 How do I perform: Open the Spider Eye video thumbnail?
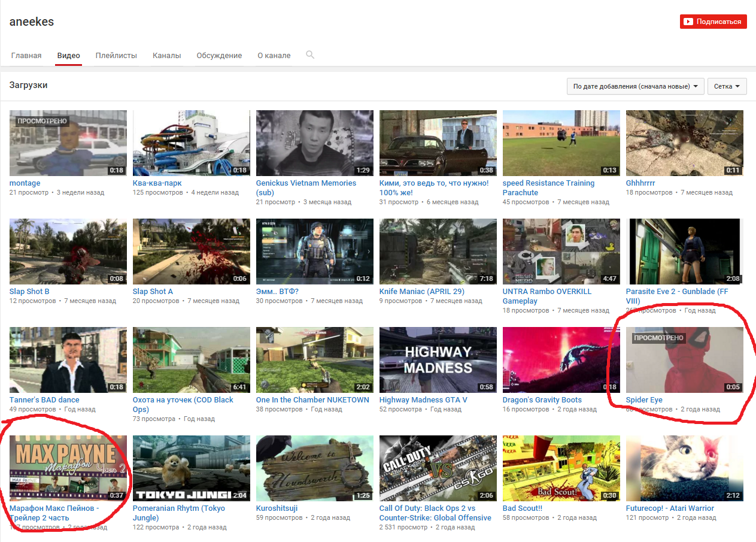(685, 360)
